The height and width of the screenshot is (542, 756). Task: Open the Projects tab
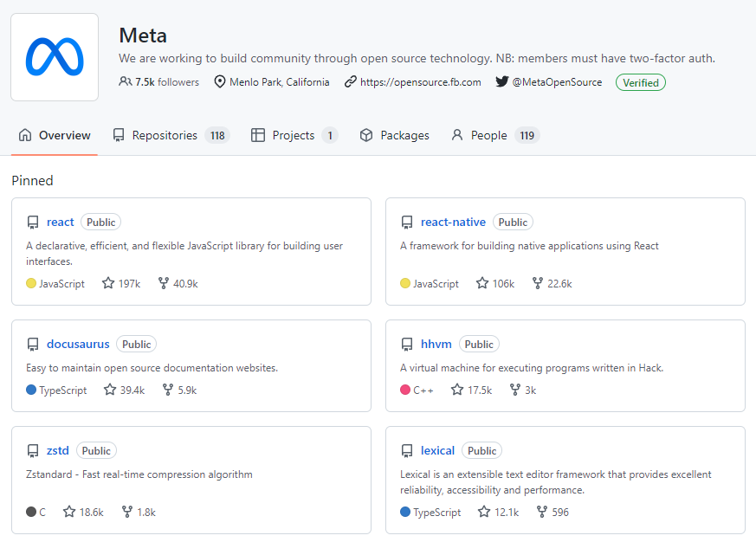[293, 135]
